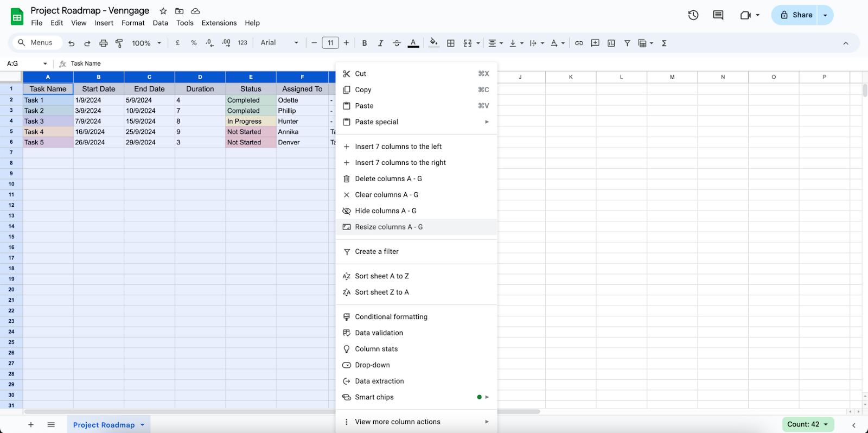Toggle the filter icon in toolbar

(x=627, y=43)
